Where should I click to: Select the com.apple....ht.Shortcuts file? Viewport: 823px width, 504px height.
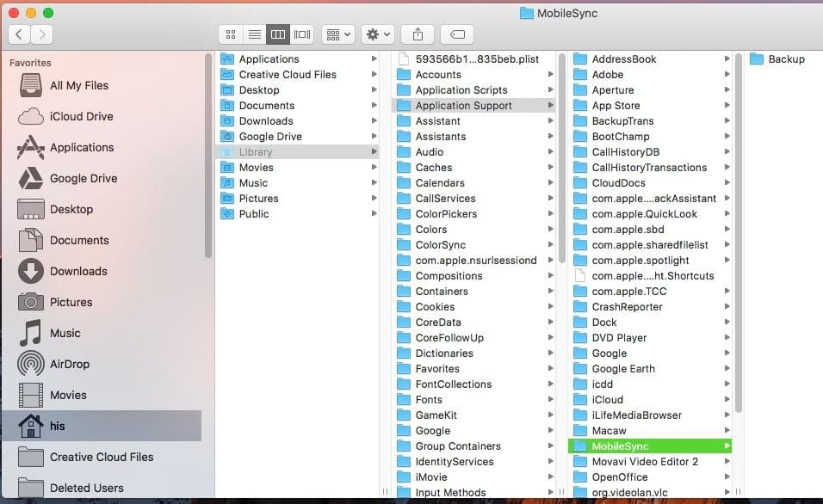[x=650, y=276]
